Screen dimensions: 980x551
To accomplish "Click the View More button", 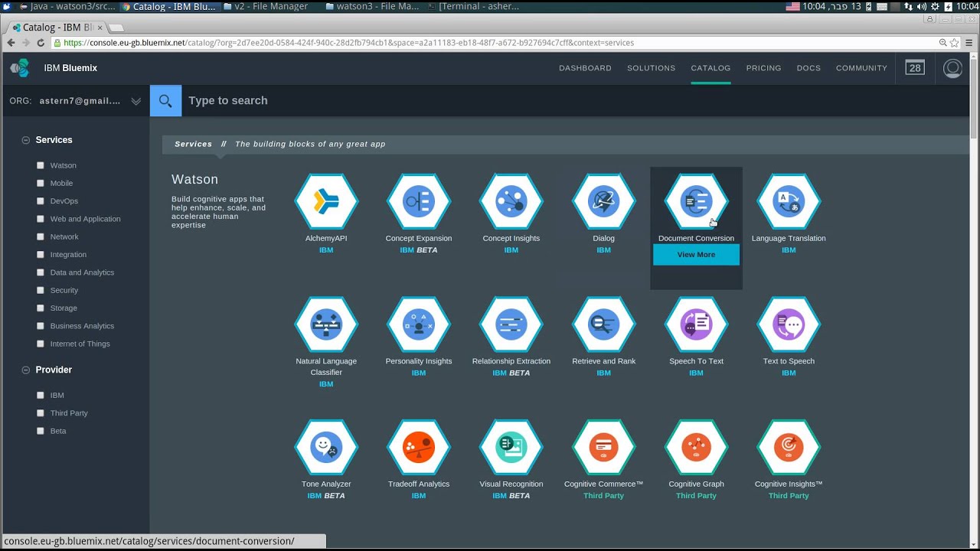I will click(696, 255).
